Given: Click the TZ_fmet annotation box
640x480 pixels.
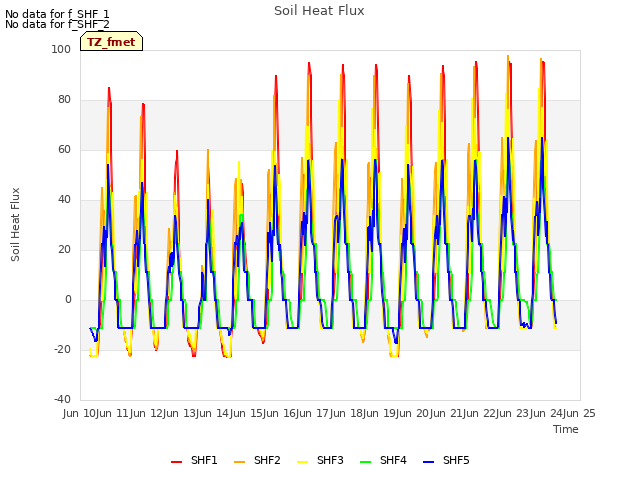Looking at the screenshot, I should [111, 41].
